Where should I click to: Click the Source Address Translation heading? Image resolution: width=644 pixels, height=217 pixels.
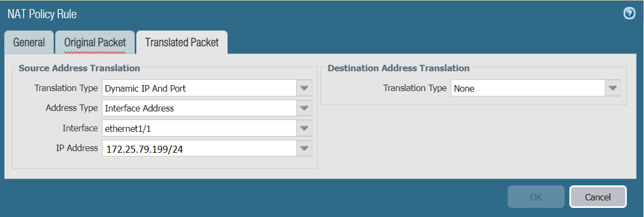click(x=79, y=68)
